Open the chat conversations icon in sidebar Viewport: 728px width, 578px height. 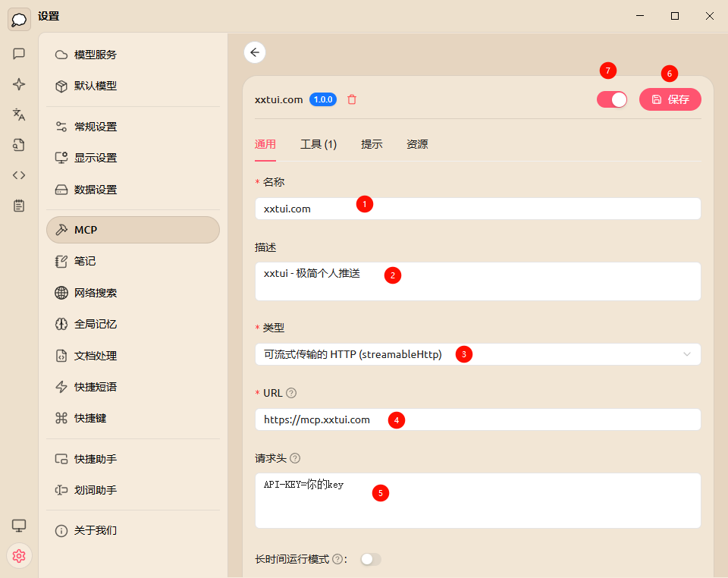(x=19, y=54)
